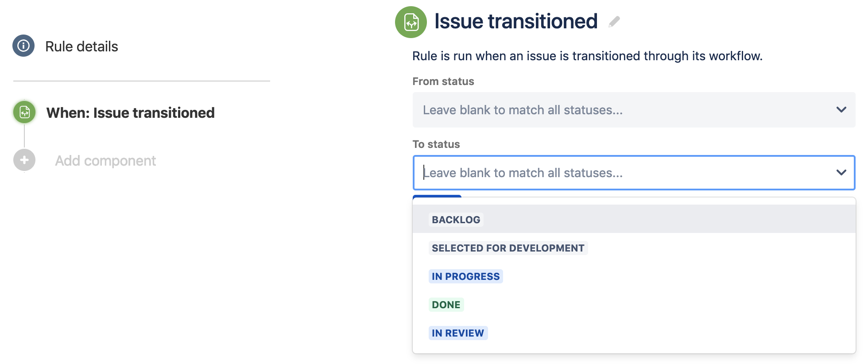Viewport: 868px width, 364px height.
Task: Collapse the To status dropdown chevron
Action: [841, 173]
